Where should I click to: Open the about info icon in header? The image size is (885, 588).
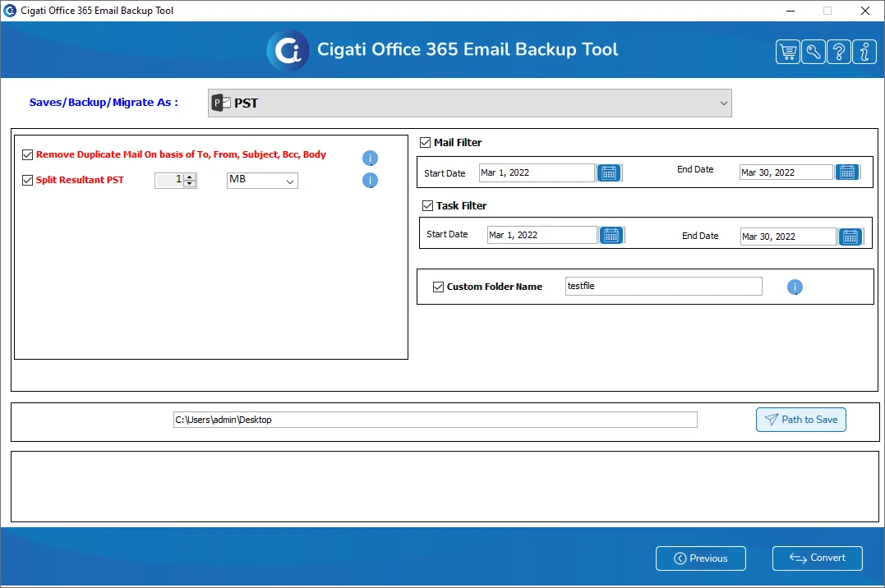[864, 52]
